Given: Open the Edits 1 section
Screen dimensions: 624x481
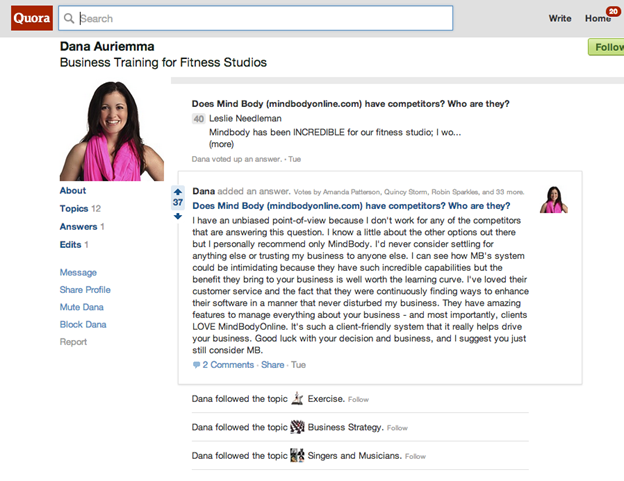Looking at the screenshot, I should 74,244.
